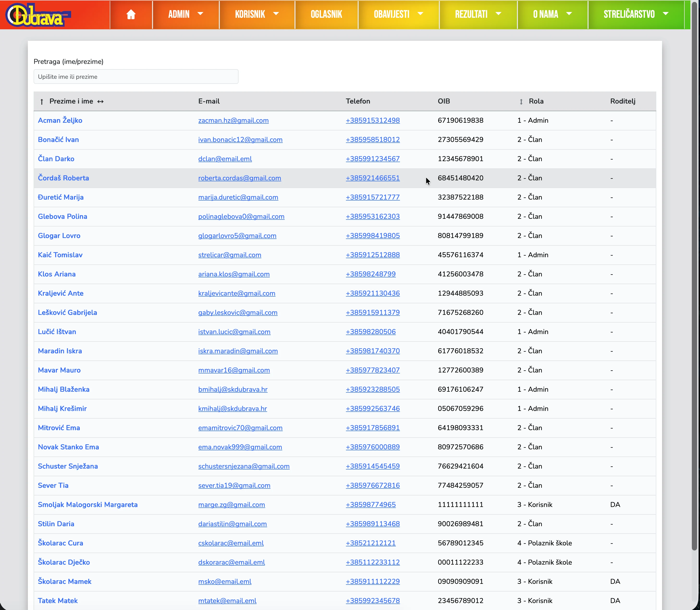
Task: Call Kaić Tomislav's phone number
Action: (373, 255)
